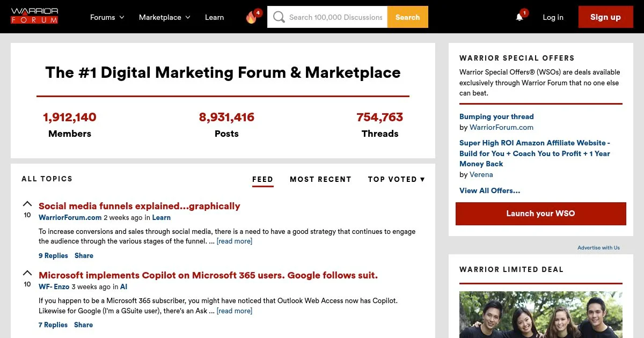644x338 pixels.
Task: Open WF- Enzo author profile
Action: [54, 287]
